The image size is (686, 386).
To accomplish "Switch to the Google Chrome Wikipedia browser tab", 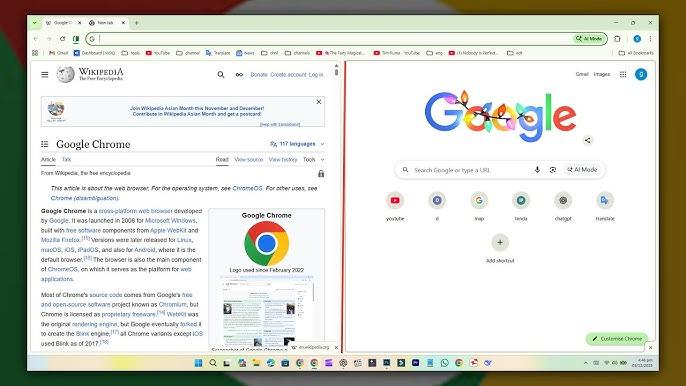I will [63, 23].
